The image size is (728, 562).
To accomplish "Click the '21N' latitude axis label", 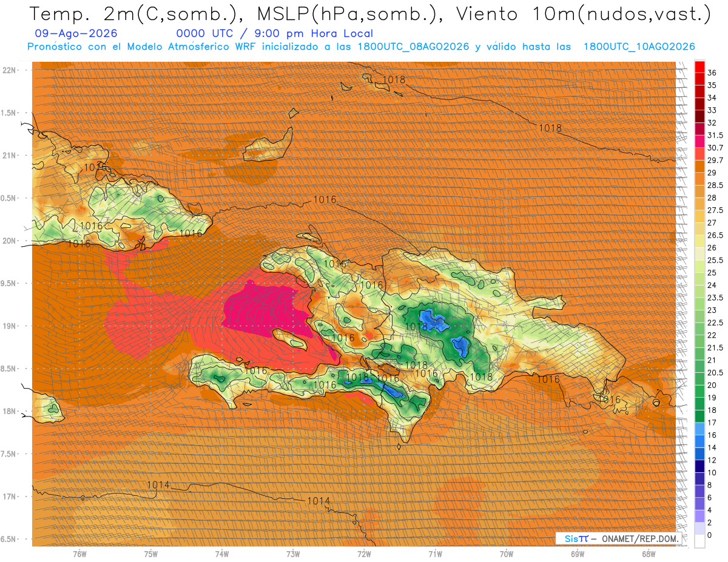I will pos(10,155).
